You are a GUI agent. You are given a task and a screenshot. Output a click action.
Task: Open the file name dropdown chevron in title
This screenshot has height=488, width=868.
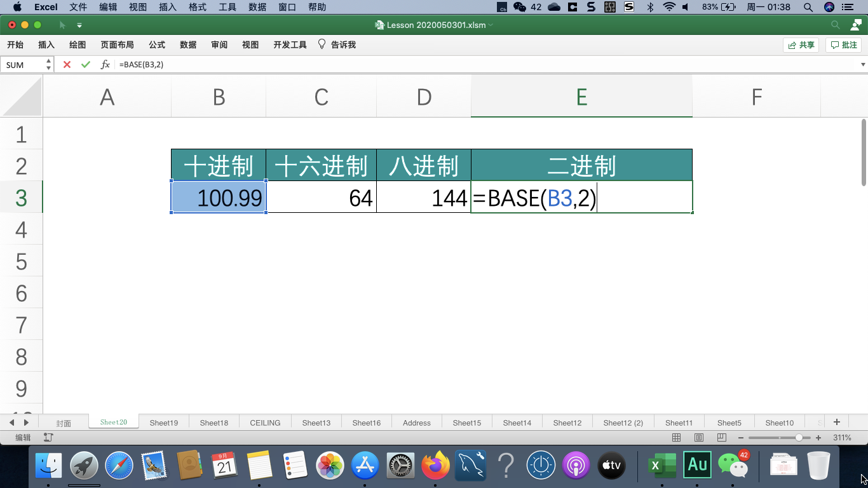(x=491, y=25)
